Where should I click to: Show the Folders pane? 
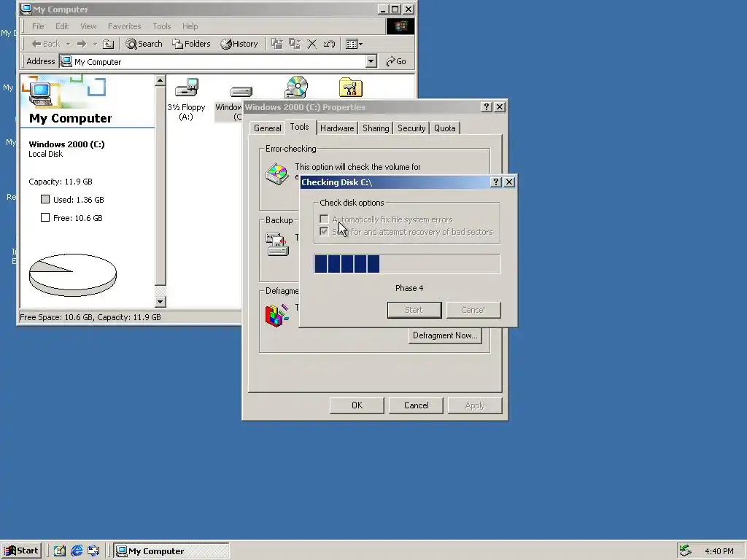coord(191,44)
